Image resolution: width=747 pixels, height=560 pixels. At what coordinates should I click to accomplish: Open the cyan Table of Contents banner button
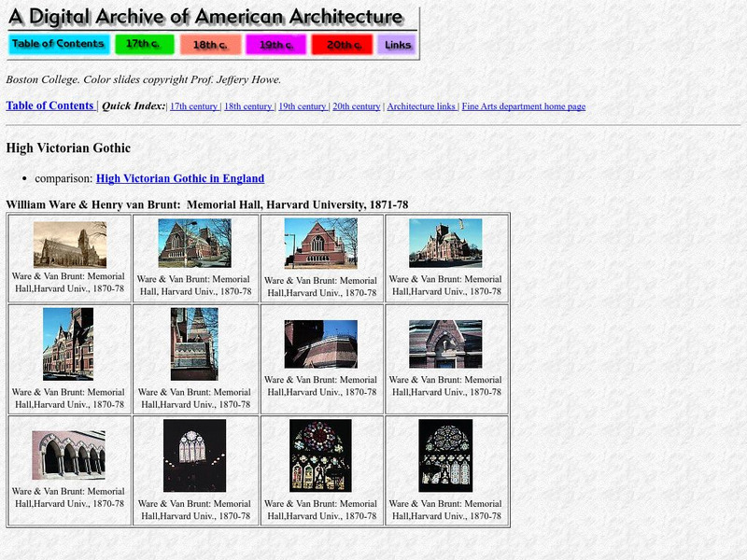click(x=59, y=44)
